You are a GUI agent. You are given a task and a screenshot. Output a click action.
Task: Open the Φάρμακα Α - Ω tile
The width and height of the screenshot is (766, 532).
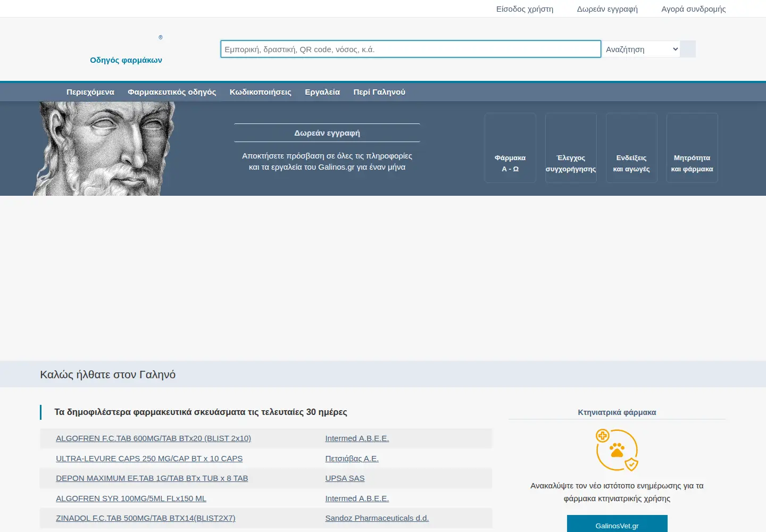point(510,148)
